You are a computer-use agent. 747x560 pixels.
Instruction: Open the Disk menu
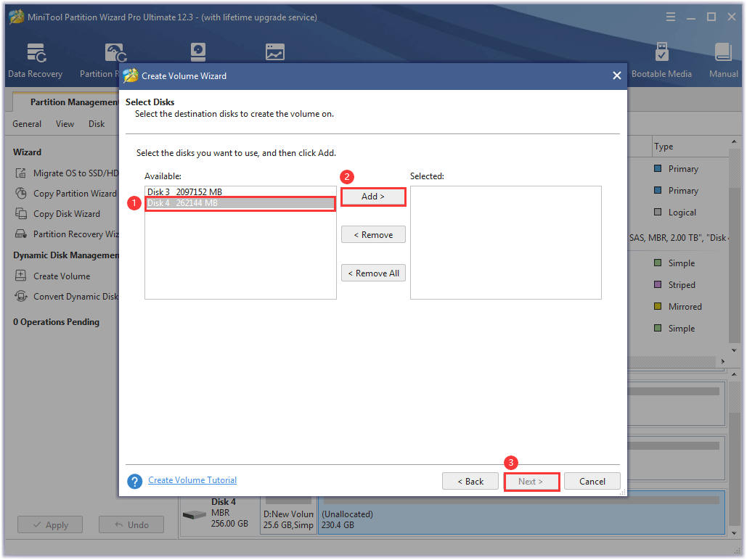pyautogui.click(x=97, y=124)
